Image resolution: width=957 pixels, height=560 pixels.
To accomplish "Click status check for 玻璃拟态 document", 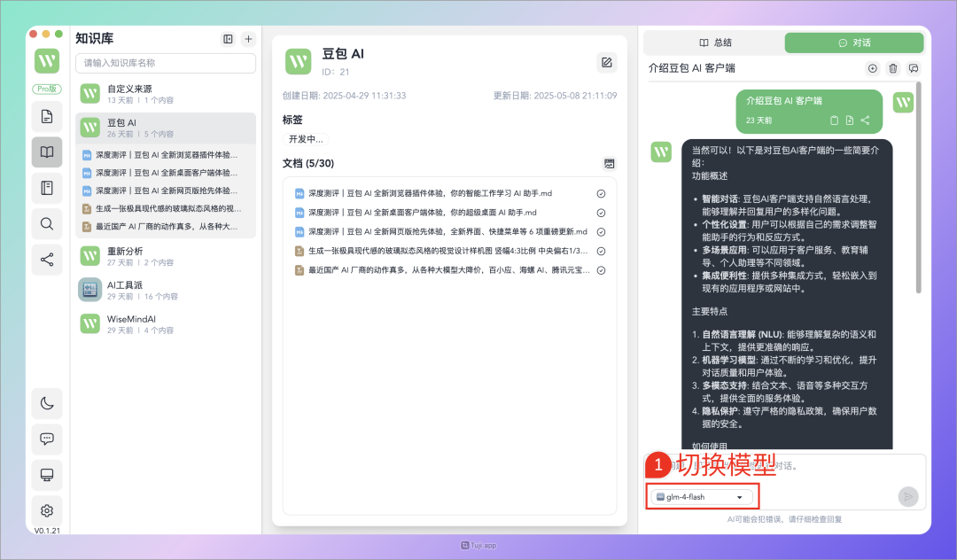I will click(601, 252).
